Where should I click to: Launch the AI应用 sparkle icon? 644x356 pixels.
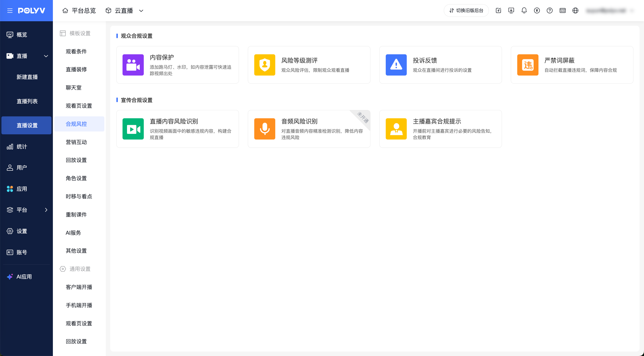click(x=10, y=276)
